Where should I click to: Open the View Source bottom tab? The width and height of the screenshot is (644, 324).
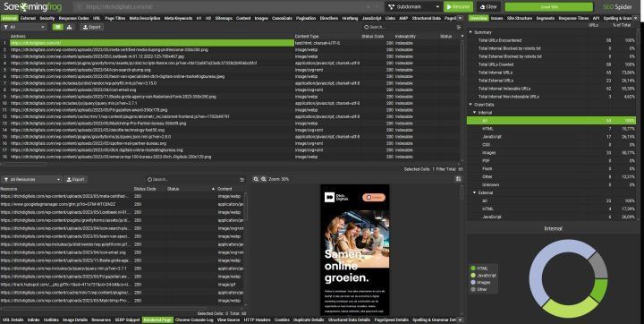[x=228, y=320]
